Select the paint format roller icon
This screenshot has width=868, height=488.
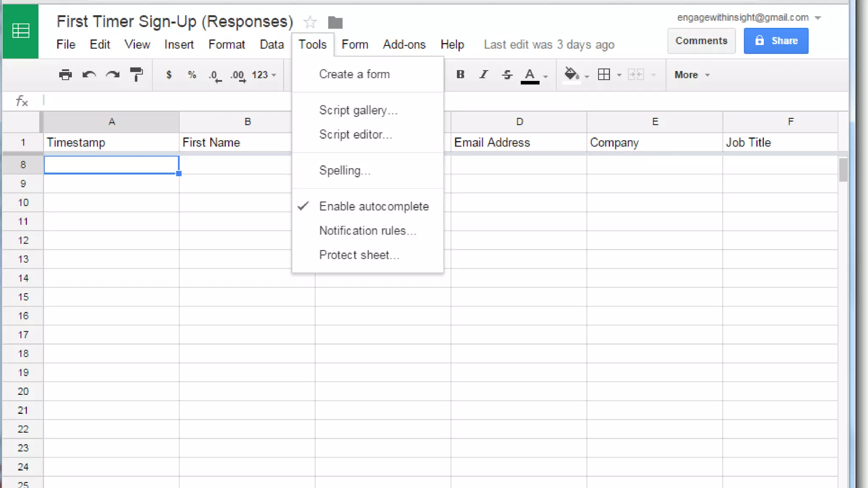(136, 75)
